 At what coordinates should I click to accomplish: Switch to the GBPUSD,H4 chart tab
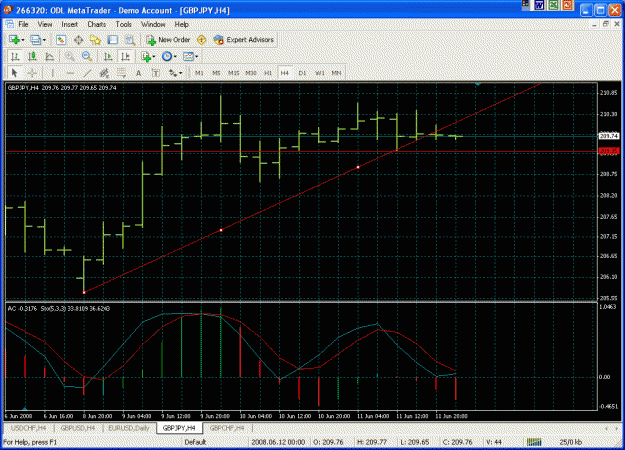[78, 428]
